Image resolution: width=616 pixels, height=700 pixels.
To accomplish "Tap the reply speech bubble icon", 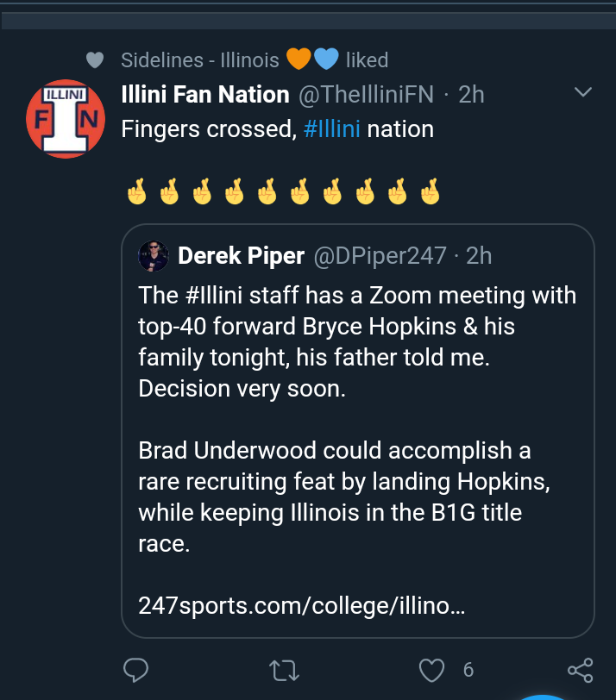I will (137, 670).
